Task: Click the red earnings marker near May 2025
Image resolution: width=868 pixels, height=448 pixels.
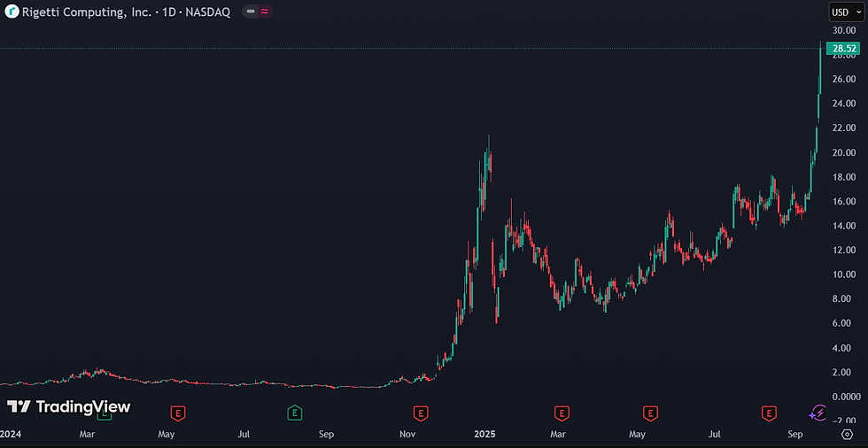Action: (650, 413)
